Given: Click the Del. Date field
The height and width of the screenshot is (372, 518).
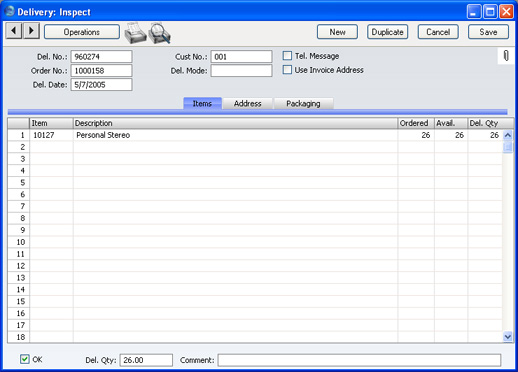Looking at the screenshot, I should coord(101,85).
